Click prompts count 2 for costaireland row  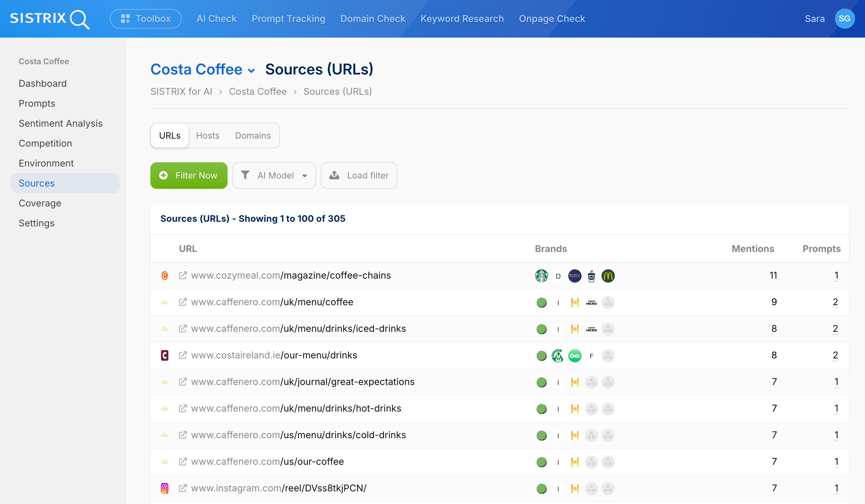(835, 355)
